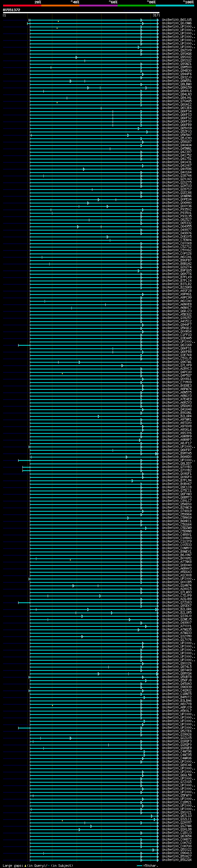Open hit UniRef100_O82527
The height and width of the screenshot is (868, 197).
[177, 220]
